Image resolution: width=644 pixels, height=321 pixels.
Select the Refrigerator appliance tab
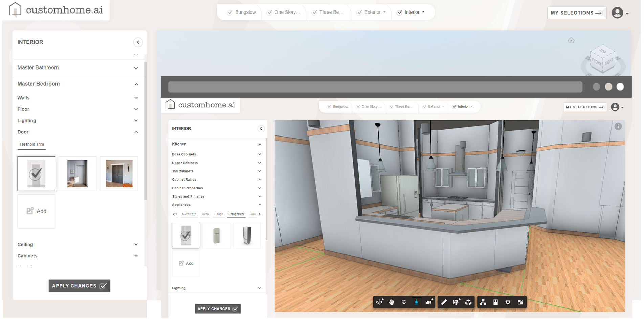pos(236,214)
